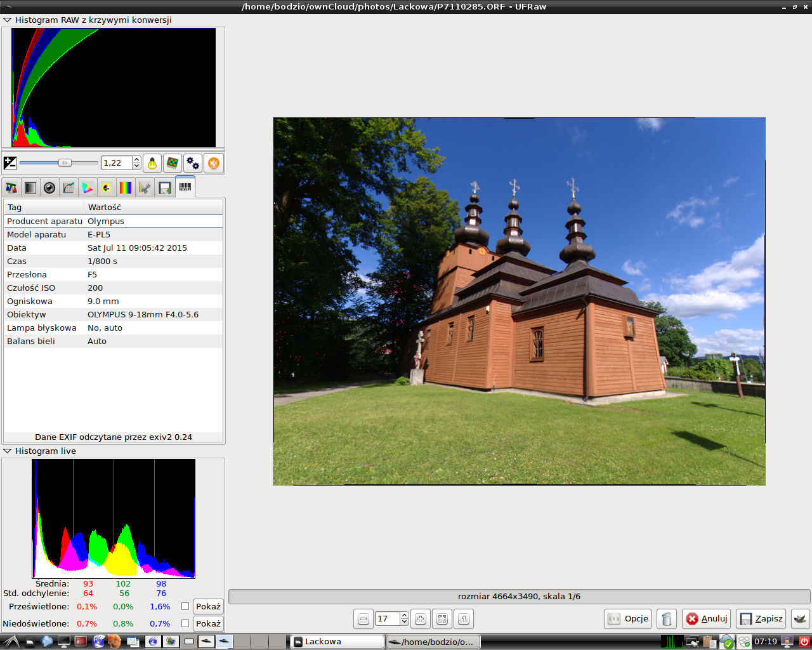Switch to the crop and rotate tab

(145, 188)
